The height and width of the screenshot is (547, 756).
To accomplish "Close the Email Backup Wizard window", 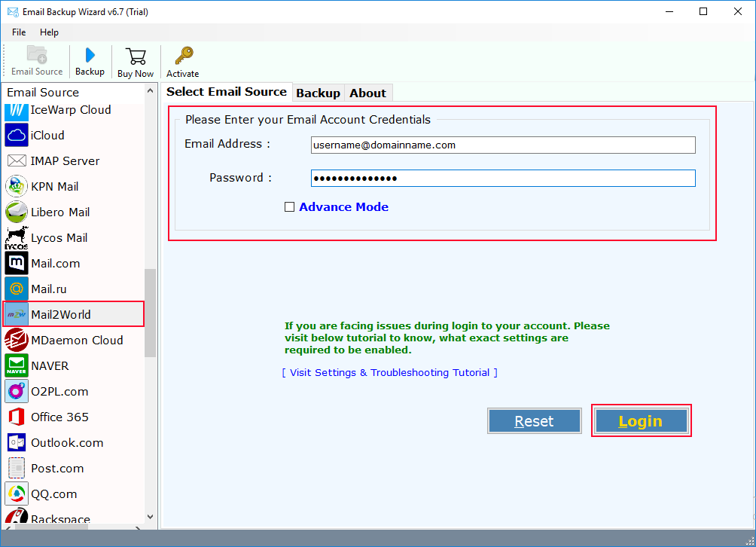I will tap(738, 11).
